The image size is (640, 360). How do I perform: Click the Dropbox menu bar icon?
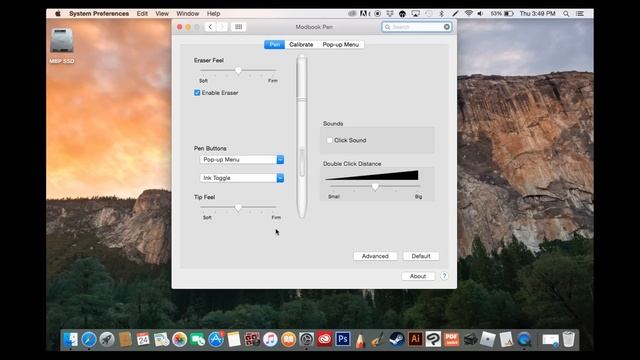pos(390,13)
